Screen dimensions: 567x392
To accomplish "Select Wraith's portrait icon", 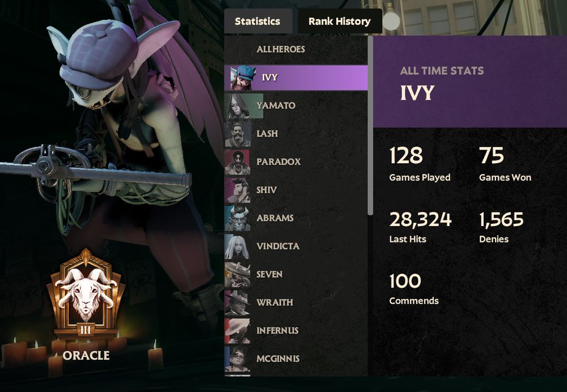I will [x=238, y=302].
